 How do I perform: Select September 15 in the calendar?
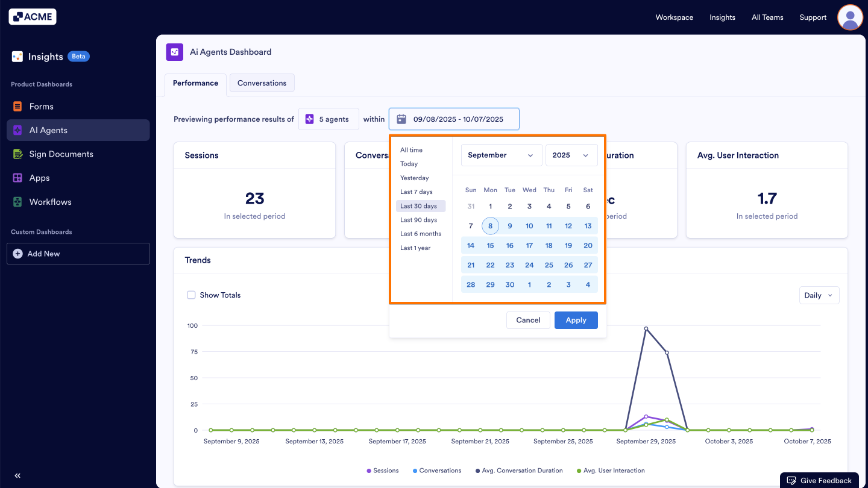490,245
